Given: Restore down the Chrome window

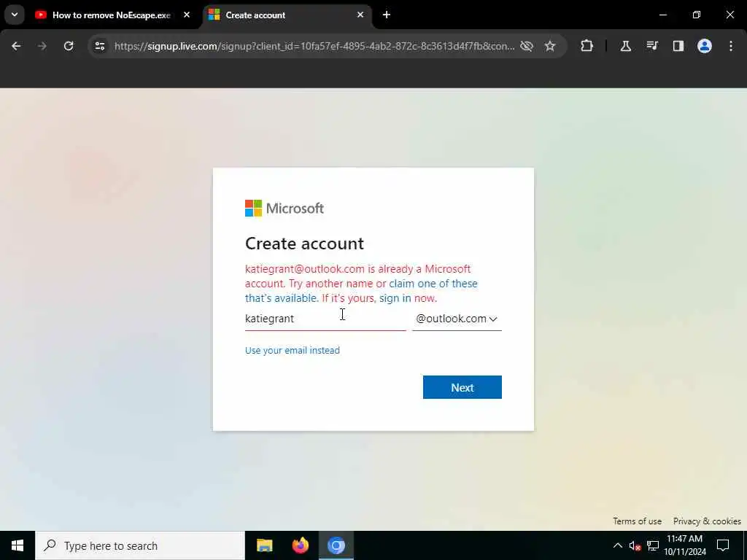Looking at the screenshot, I should point(697,15).
